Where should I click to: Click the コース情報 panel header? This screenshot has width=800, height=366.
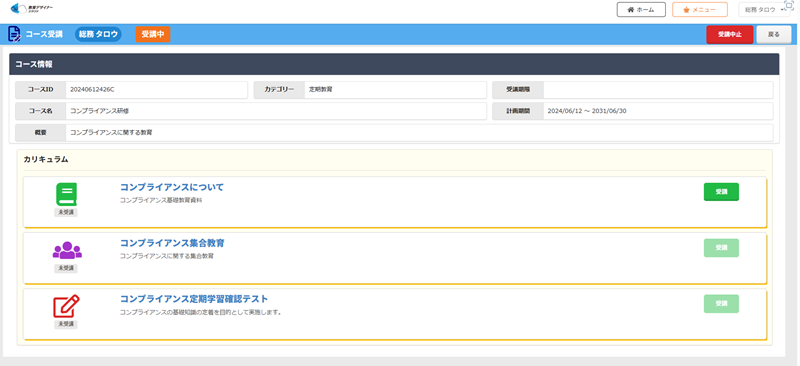point(394,64)
